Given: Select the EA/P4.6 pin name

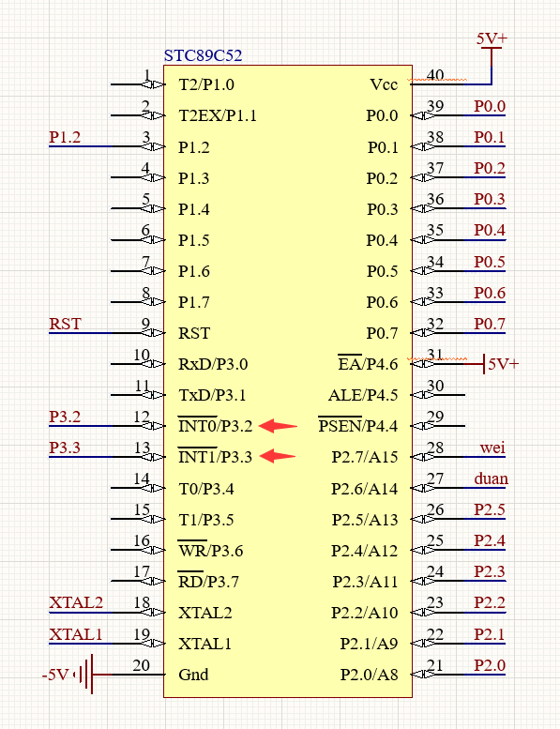Looking at the screenshot, I should pos(368,364).
